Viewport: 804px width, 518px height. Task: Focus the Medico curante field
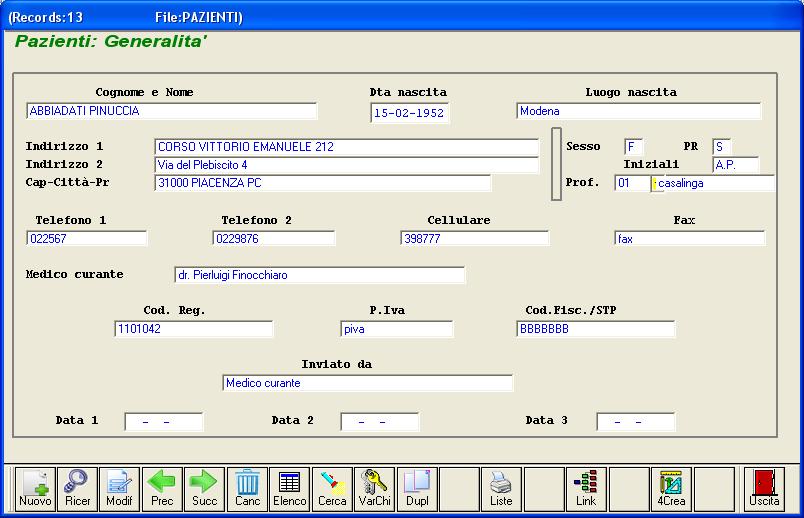click(x=319, y=275)
